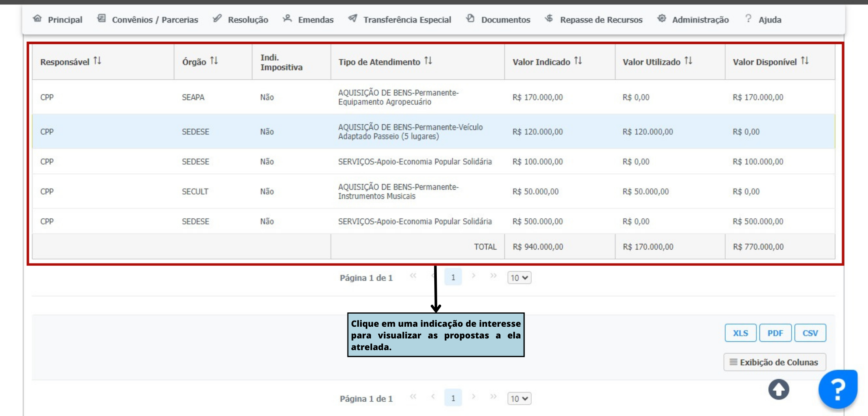Open the Emendas menu
Viewport: 868px width, 416px height.
[x=308, y=19]
